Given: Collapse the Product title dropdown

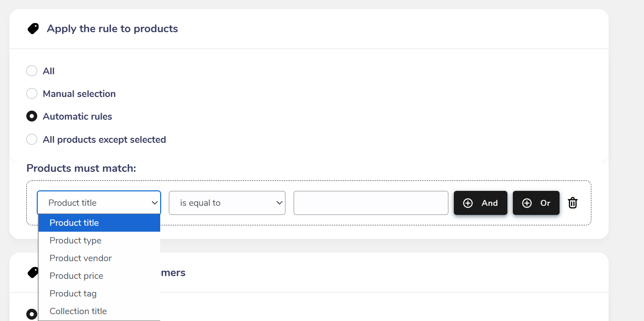Looking at the screenshot, I should click(x=99, y=203).
